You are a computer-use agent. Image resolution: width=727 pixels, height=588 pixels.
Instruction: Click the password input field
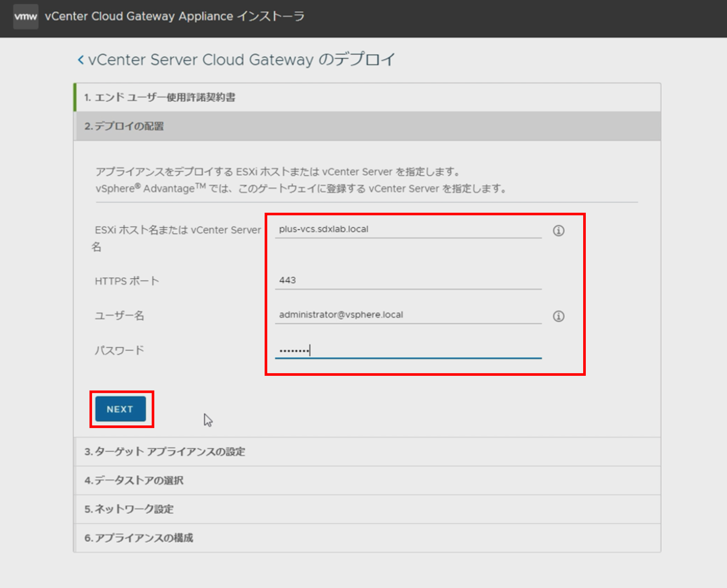click(x=408, y=350)
